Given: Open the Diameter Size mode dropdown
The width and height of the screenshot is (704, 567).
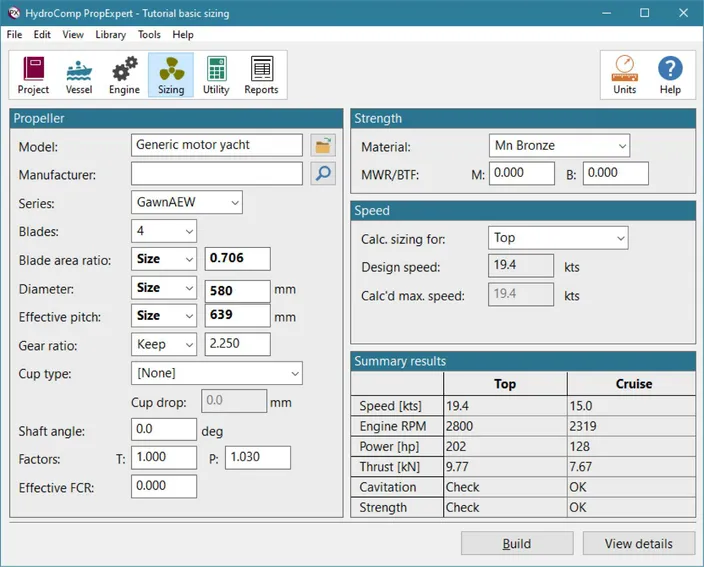Looking at the screenshot, I should click(164, 288).
